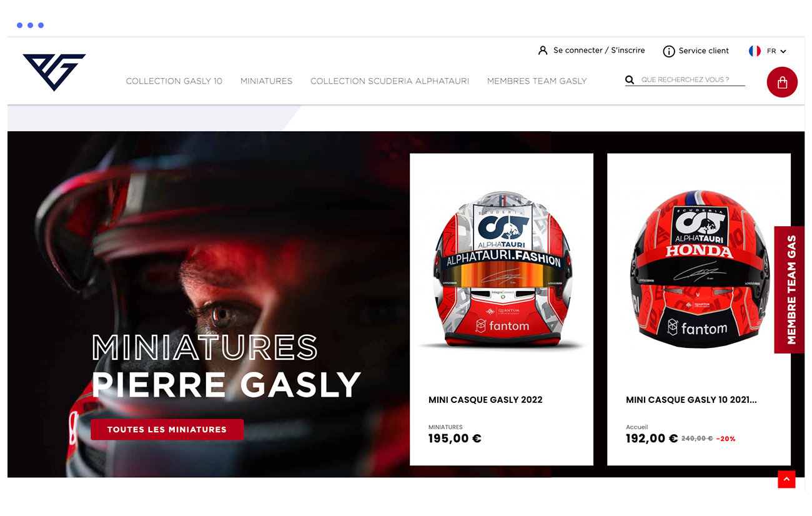Click the info circle Service client icon
This screenshot has width=812, height=516.
668,51
